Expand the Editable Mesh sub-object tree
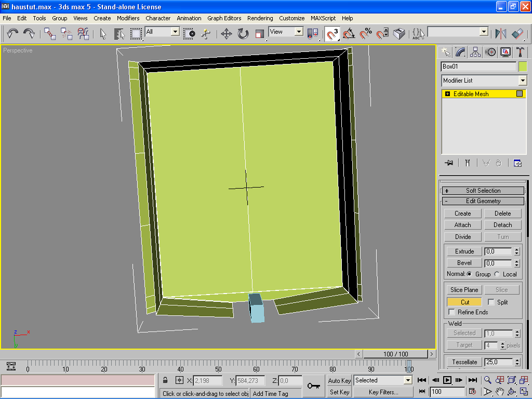 pyautogui.click(x=447, y=94)
